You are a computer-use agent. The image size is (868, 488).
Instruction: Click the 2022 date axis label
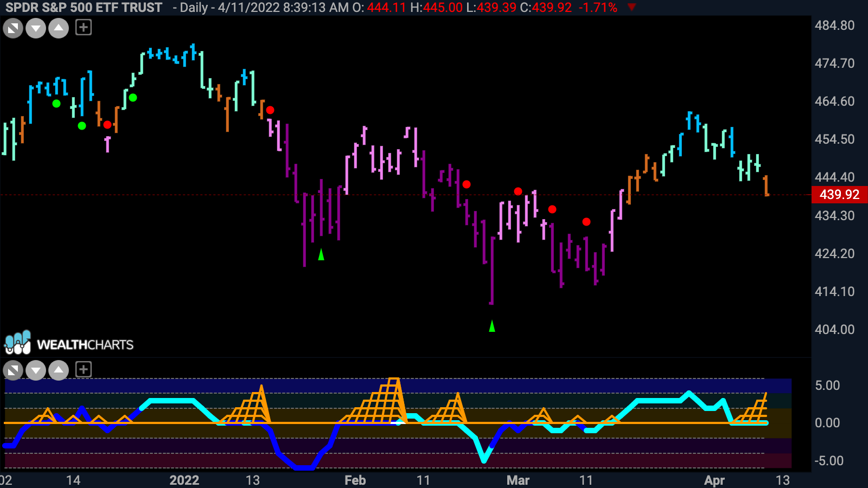pos(184,480)
